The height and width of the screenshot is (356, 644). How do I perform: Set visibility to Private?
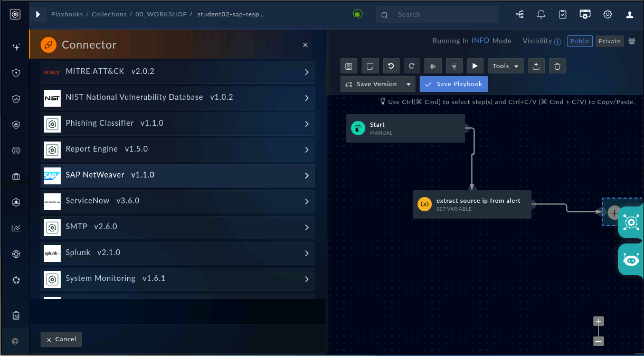click(610, 41)
